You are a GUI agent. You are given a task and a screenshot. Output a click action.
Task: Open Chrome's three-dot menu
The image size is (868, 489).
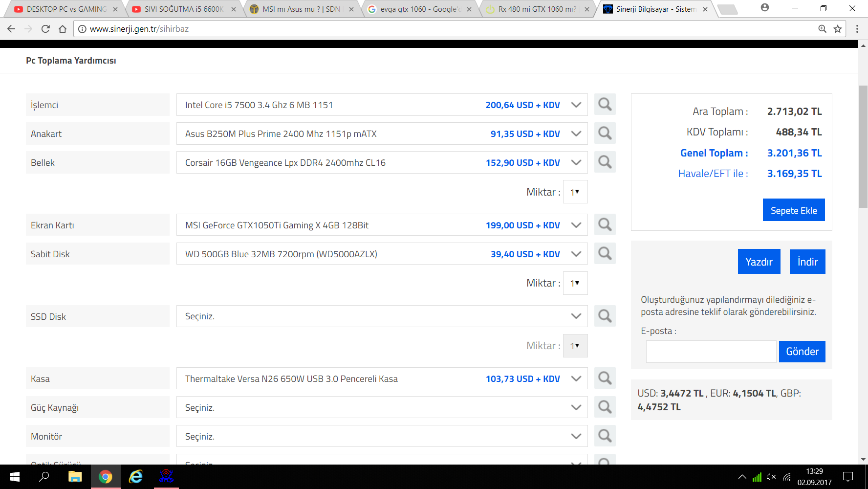(x=857, y=29)
